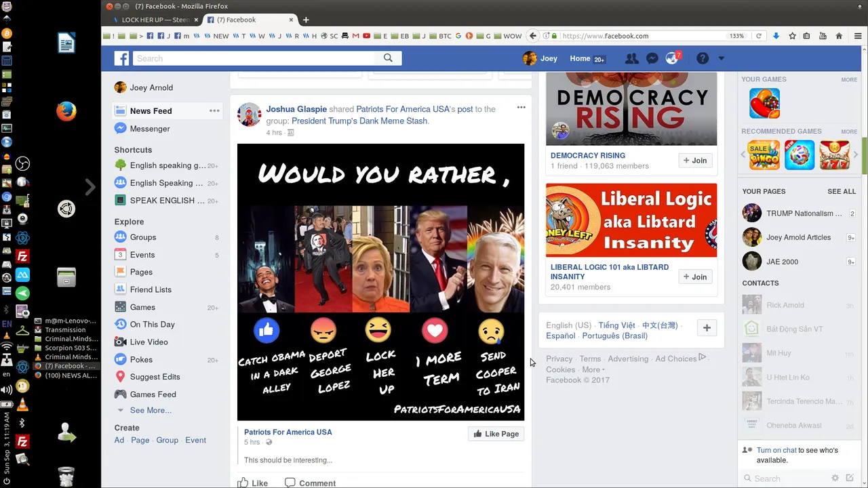Click the 777 slots recommended game icon
The height and width of the screenshot is (488, 868).
[x=835, y=155]
